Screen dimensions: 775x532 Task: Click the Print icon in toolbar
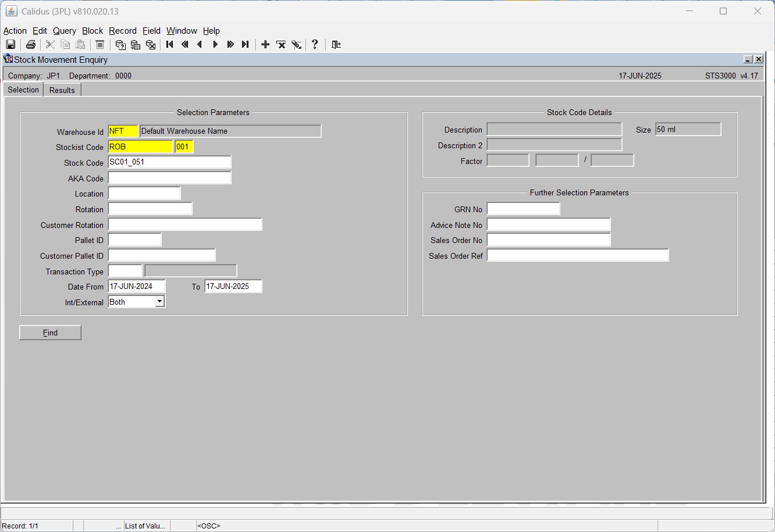tap(31, 45)
